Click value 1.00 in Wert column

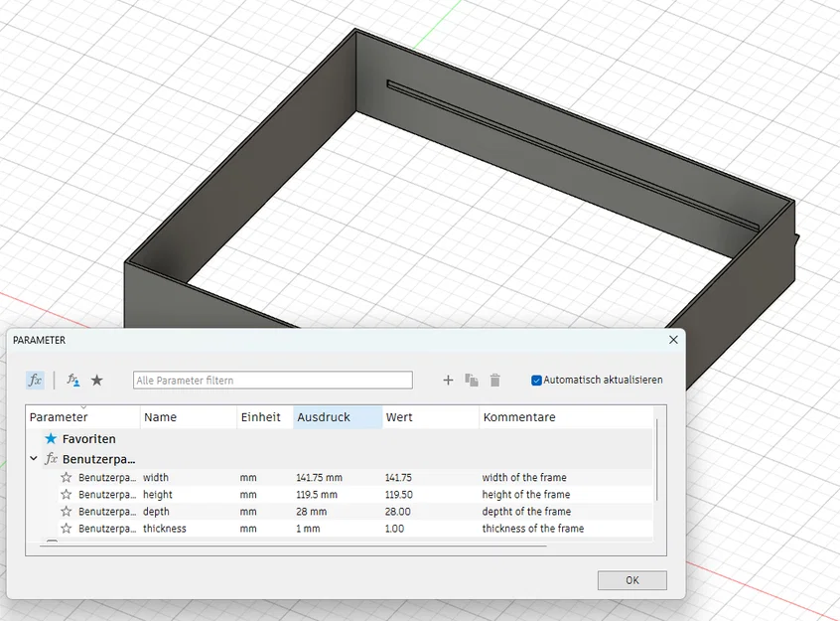394,529
